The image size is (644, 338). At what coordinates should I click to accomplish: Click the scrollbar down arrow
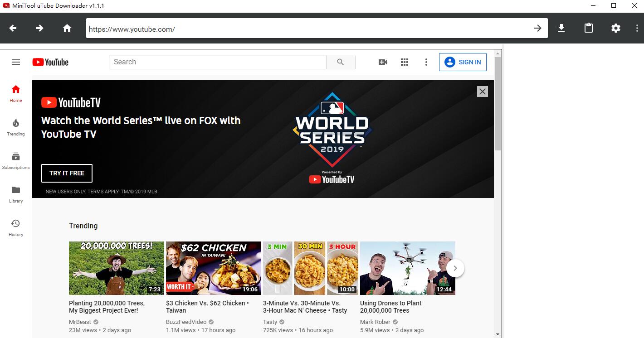pyautogui.click(x=498, y=334)
